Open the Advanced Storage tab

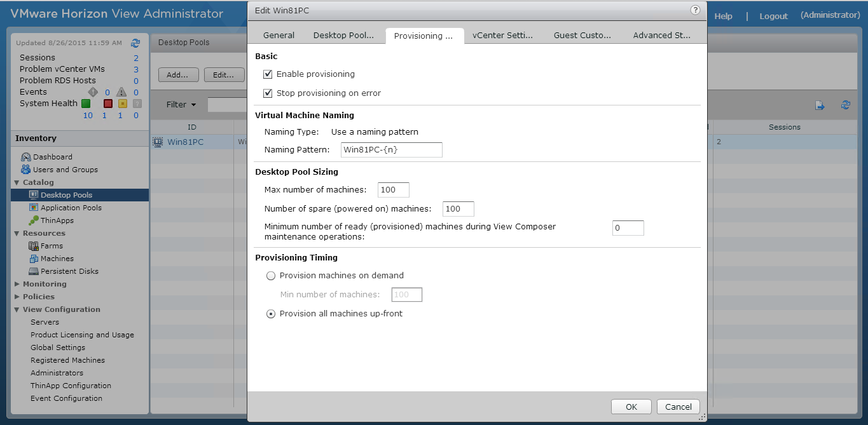click(x=661, y=36)
